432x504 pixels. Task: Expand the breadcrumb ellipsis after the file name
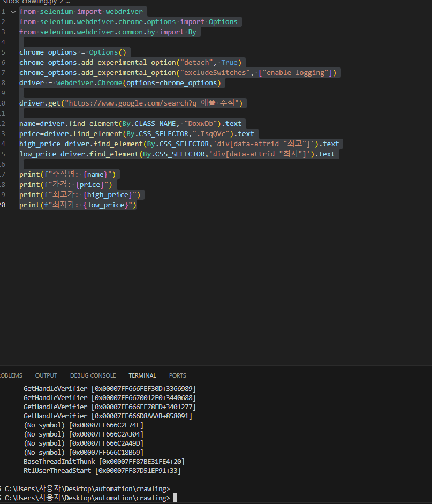(x=68, y=2)
